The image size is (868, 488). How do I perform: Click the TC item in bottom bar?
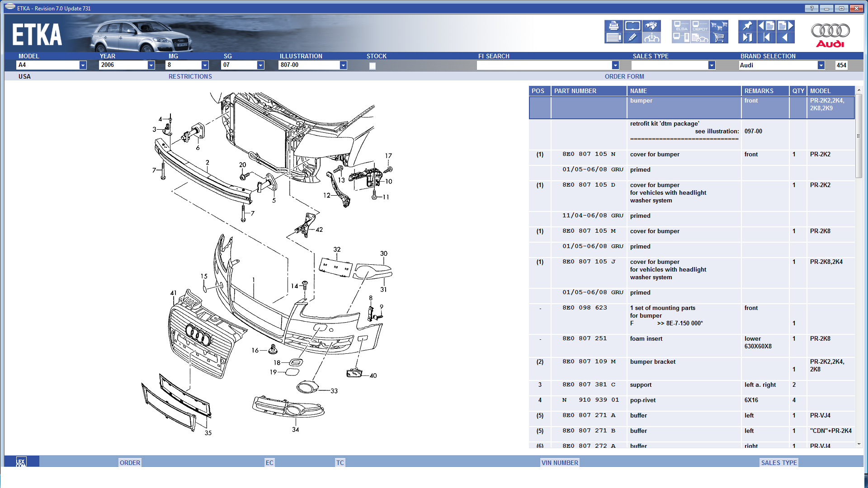click(x=340, y=463)
